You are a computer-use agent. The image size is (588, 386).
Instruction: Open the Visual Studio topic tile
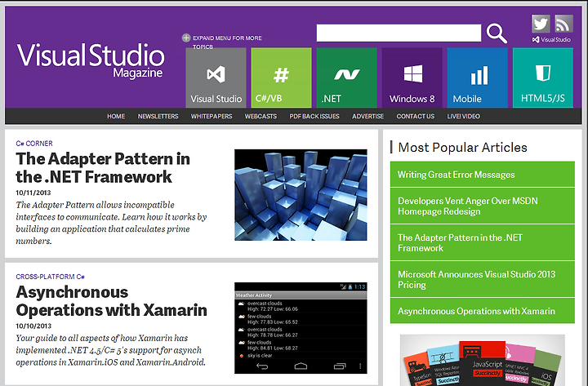point(216,78)
